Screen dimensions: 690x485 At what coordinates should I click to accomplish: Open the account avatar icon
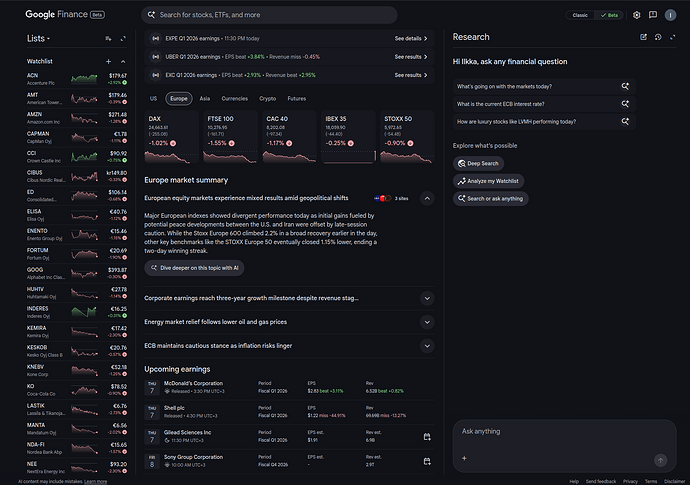(x=670, y=15)
